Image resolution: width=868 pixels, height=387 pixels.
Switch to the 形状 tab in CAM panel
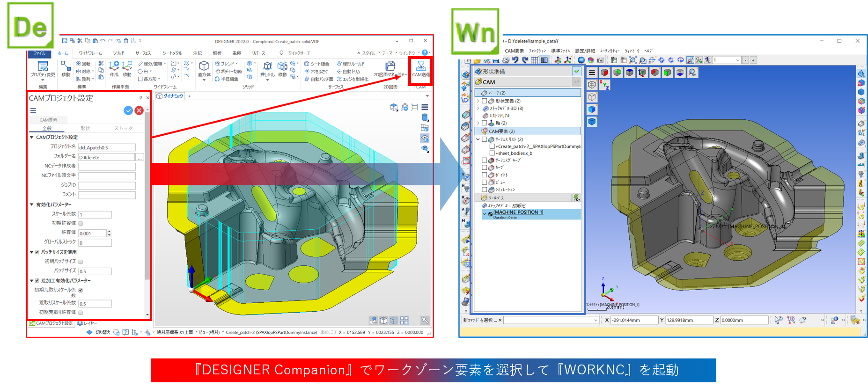point(85,128)
